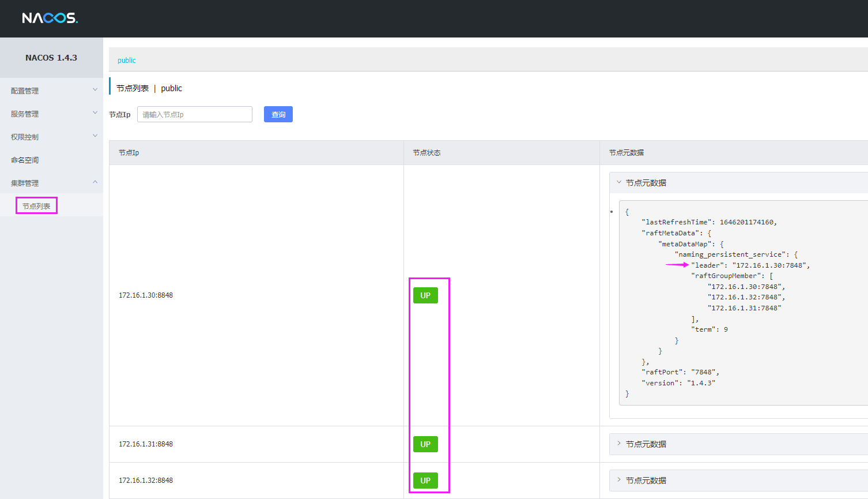Open 服务管理 in sidebar

[25, 114]
